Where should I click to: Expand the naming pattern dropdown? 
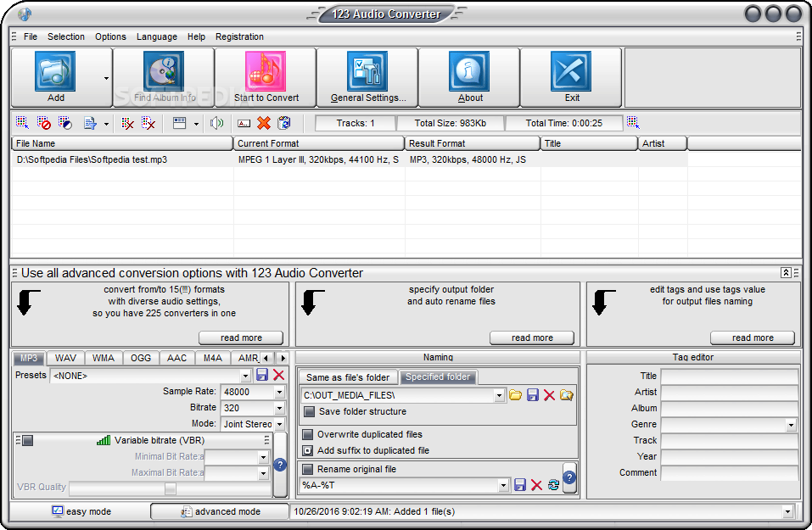pyautogui.click(x=503, y=485)
